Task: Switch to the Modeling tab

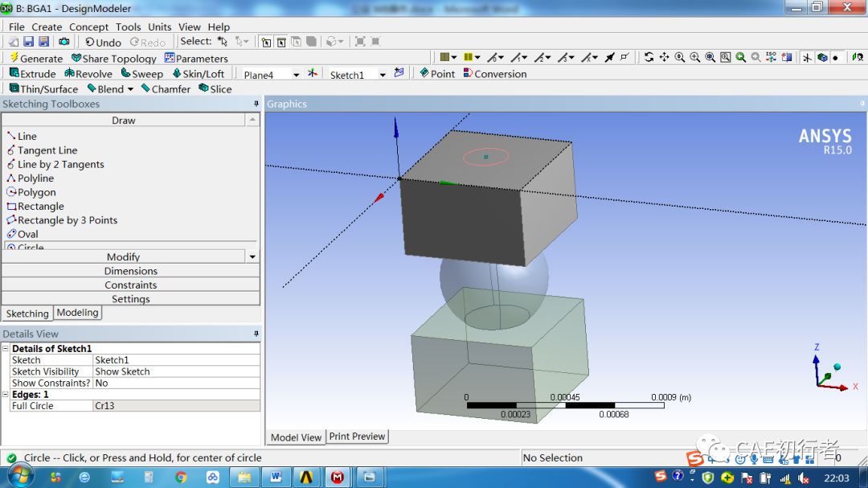Action: click(77, 313)
